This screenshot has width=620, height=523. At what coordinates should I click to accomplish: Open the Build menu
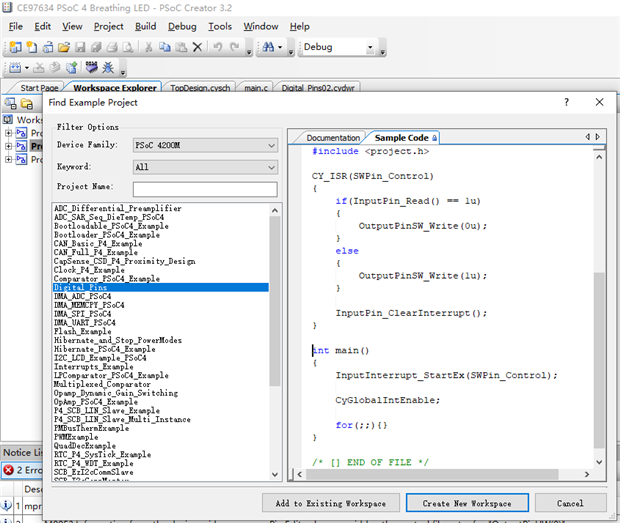[145, 26]
